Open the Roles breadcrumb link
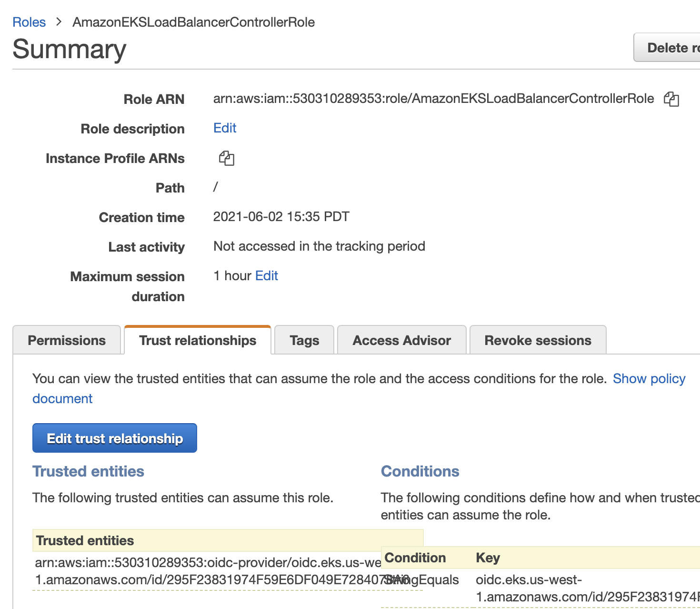This screenshot has height=609, width=700. click(29, 22)
